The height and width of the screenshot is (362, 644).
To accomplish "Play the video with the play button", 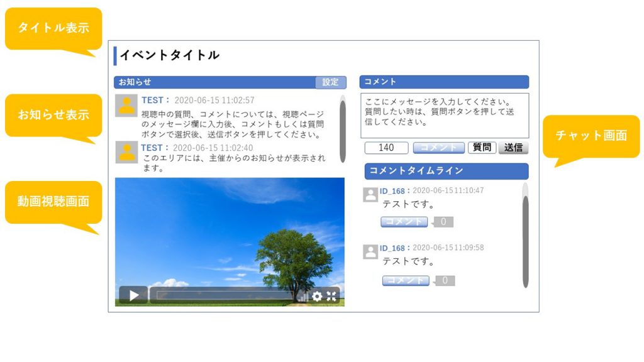I will coord(133,295).
